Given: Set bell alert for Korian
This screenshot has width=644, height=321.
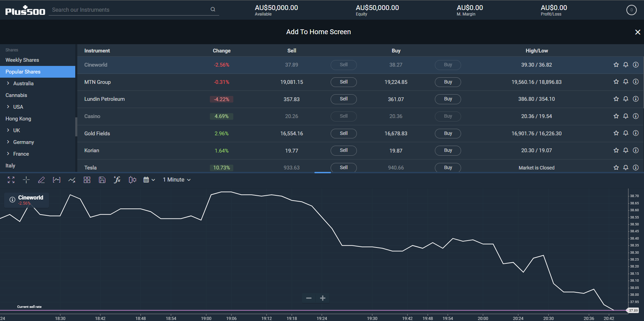Looking at the screenshot, I should point(626,150).
